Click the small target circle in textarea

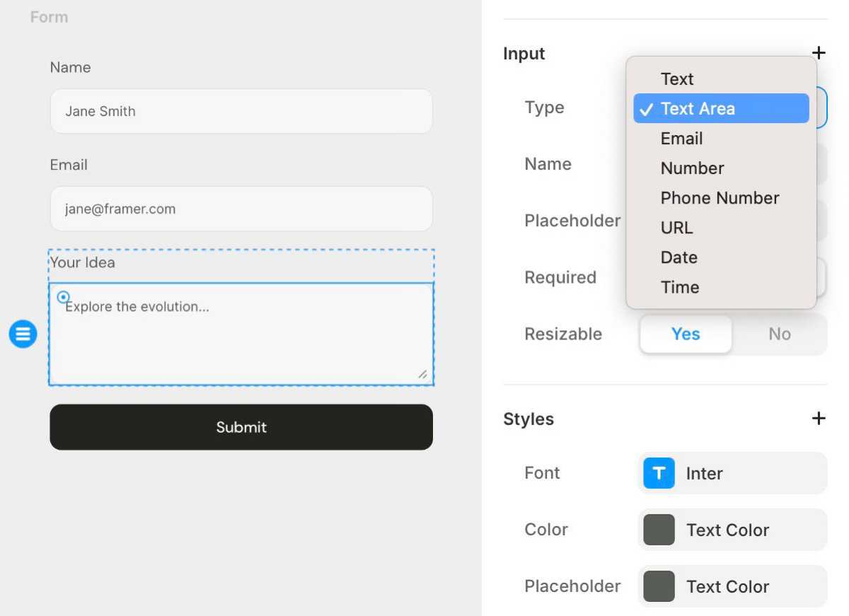coord(63,297)
